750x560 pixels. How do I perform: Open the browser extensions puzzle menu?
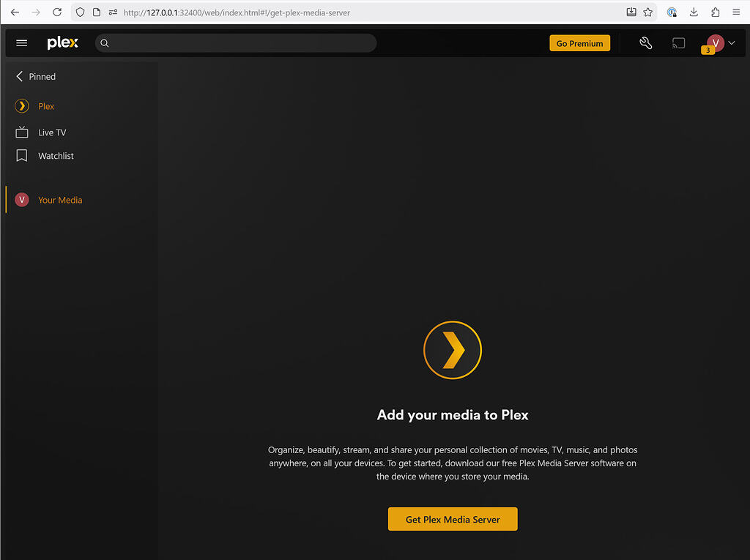point(714,12)
